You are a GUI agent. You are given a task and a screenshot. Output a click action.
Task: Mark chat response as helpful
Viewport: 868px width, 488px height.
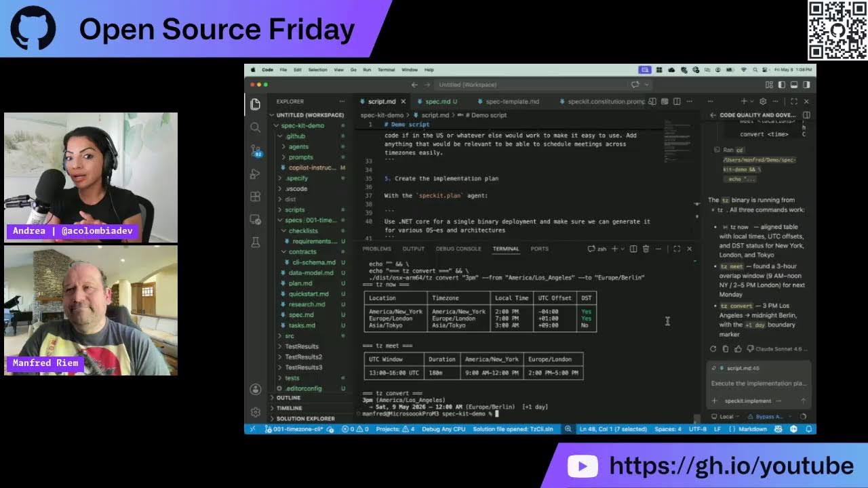(738, 349)
